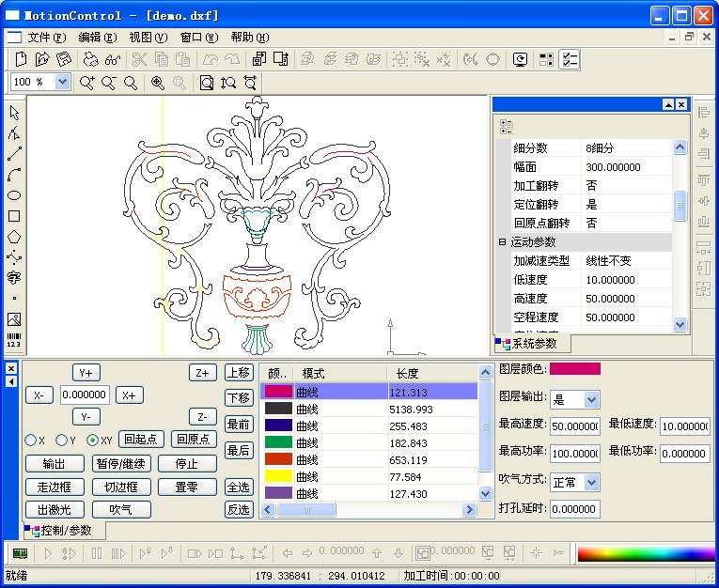This screenshot has width=719, height=588.
Task: Select the polygon drawing tool
Action: pyautogui.click(x=14, y=237)
